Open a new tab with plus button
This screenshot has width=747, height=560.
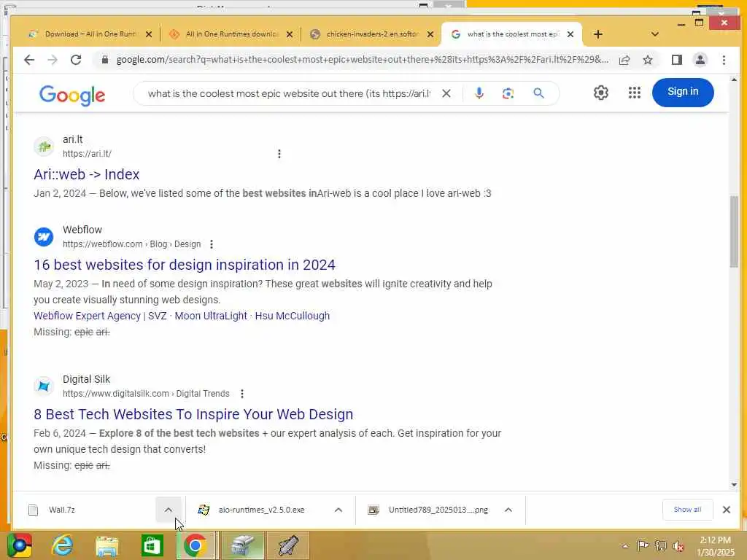598,34
